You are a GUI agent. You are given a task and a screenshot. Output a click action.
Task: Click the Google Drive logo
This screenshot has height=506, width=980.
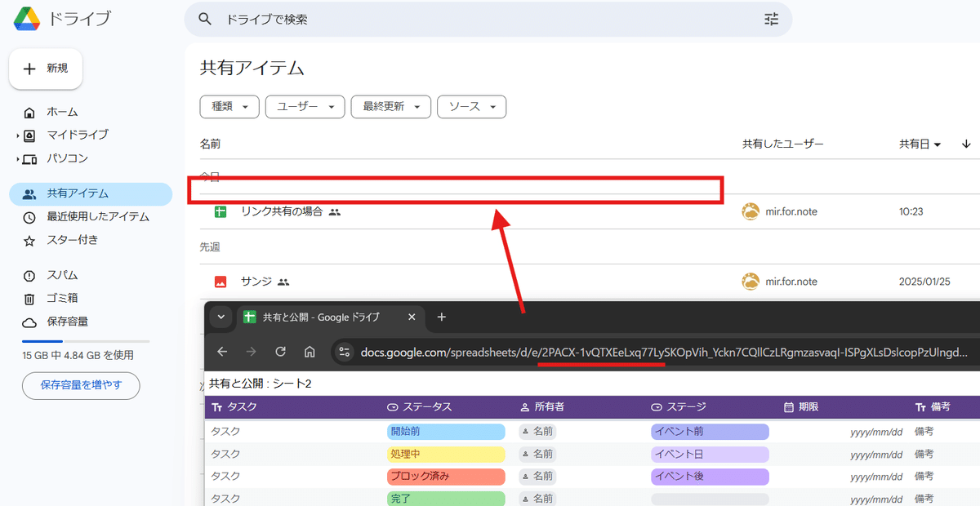pos(28,18)
